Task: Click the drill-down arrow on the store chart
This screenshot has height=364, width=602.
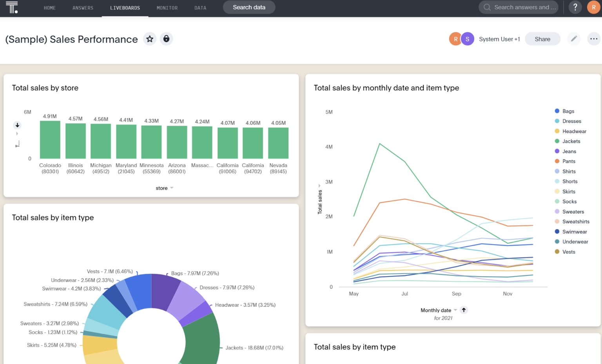Action: click(x=17, y=125)
